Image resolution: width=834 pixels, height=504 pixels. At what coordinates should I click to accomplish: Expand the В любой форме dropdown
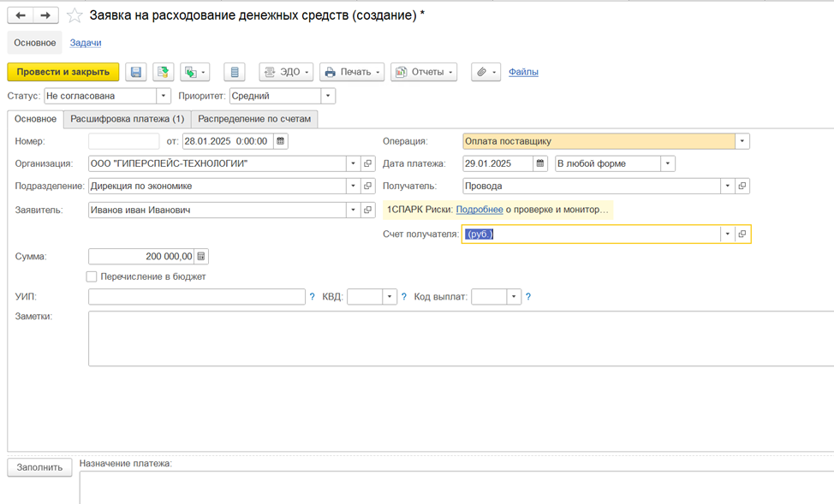click(x=668, y=163)
